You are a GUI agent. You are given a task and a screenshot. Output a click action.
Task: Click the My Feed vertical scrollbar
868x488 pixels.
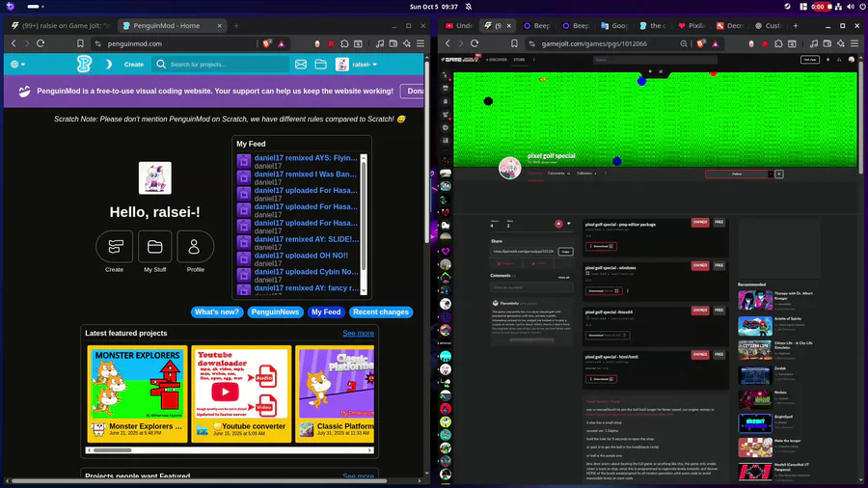[x=364, y=224]
